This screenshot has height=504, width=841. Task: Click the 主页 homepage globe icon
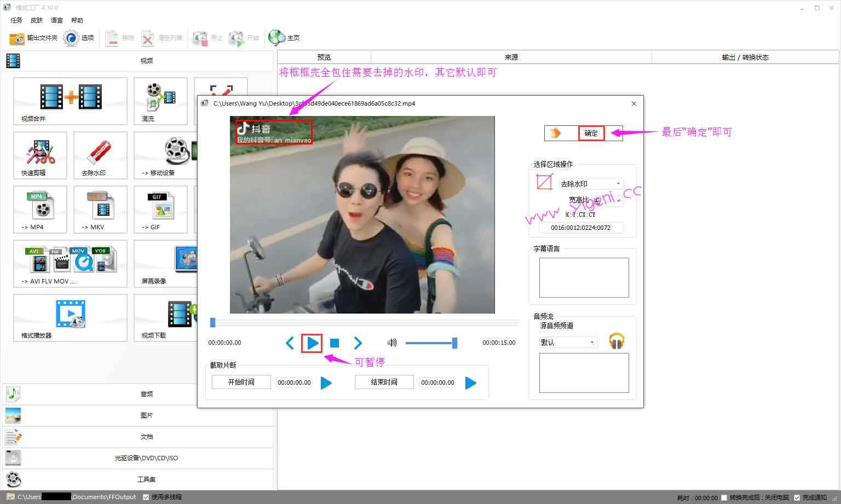pyautogui.click(x=284, y=38)
